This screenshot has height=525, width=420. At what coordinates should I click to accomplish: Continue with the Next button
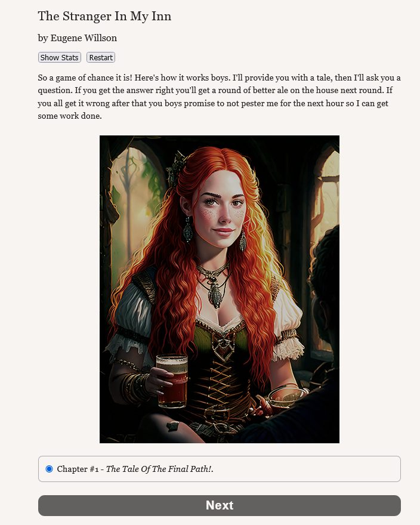[220, 505]
